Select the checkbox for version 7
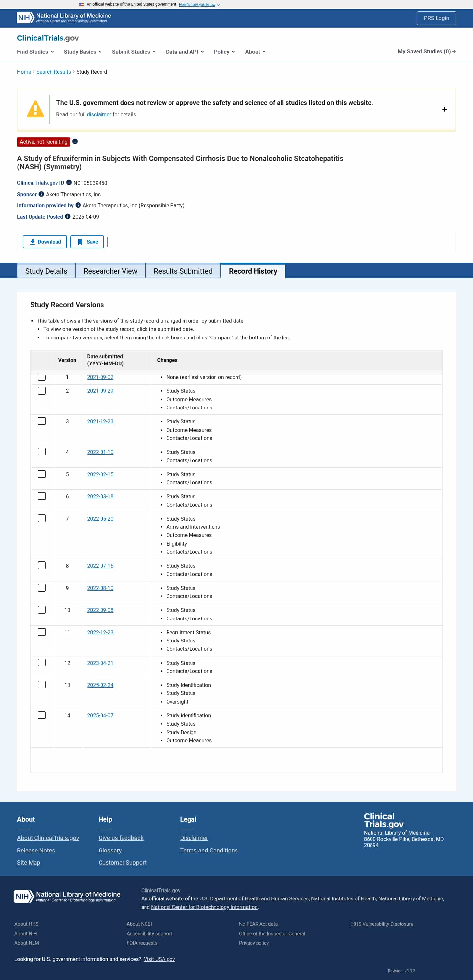This screenshot has height=980, width=473. 42,518
